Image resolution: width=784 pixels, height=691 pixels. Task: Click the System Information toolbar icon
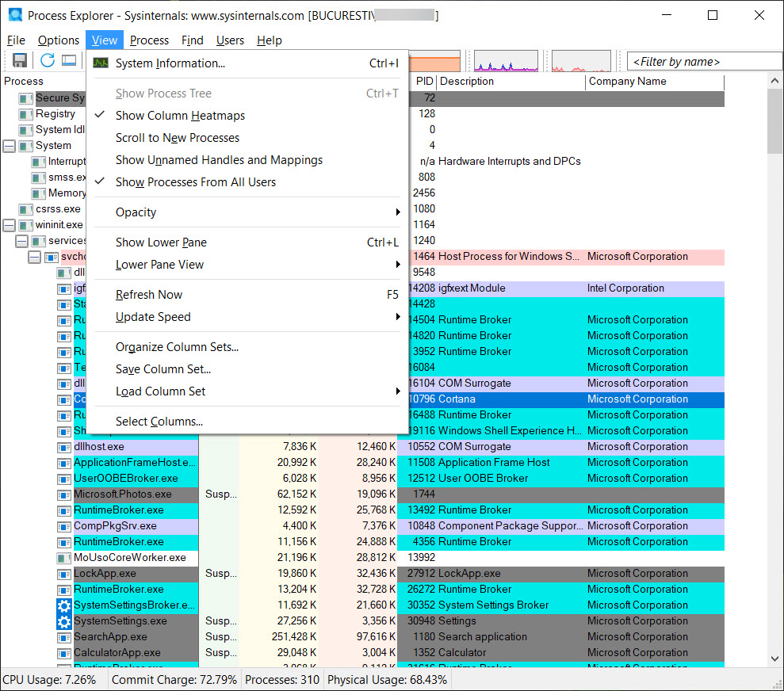pyautogui.click(x=69, y=60)
